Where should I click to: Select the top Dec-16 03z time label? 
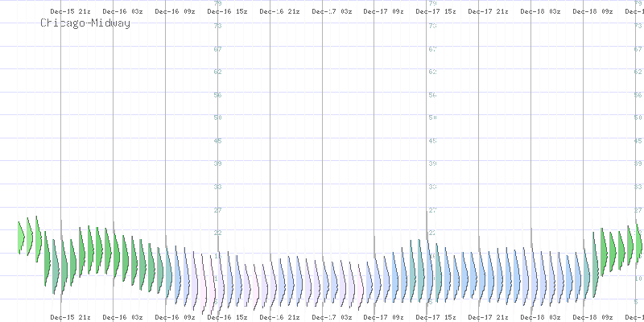pyautogui.click(x=122, y=12)
